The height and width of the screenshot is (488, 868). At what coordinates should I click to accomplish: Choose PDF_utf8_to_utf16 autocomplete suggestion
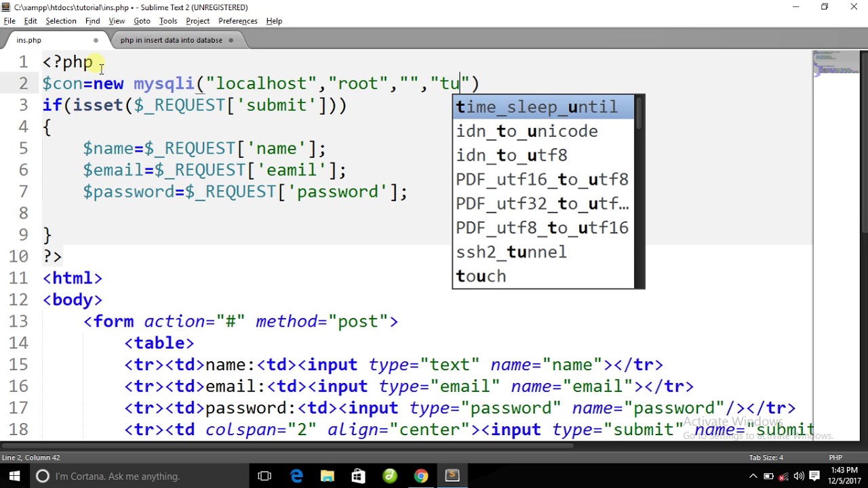tap(544, 228)
